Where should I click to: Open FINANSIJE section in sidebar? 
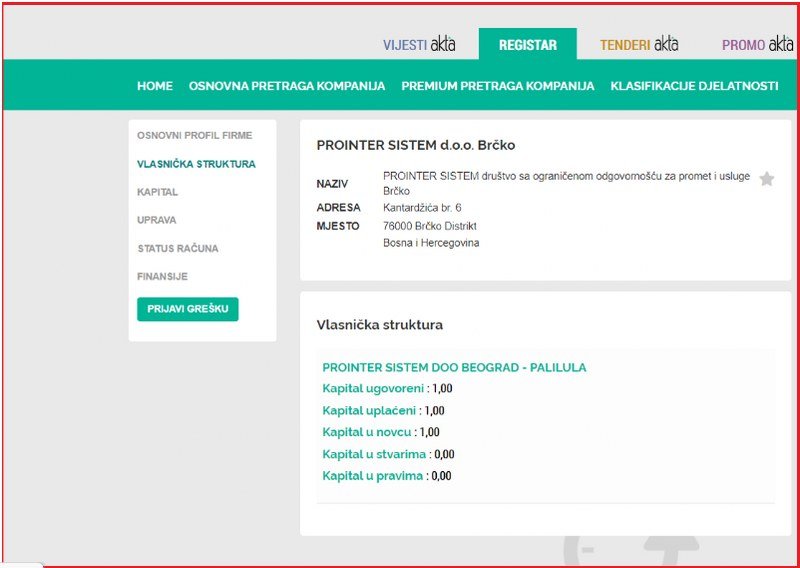pyautogui.click(x=162, y=277)
